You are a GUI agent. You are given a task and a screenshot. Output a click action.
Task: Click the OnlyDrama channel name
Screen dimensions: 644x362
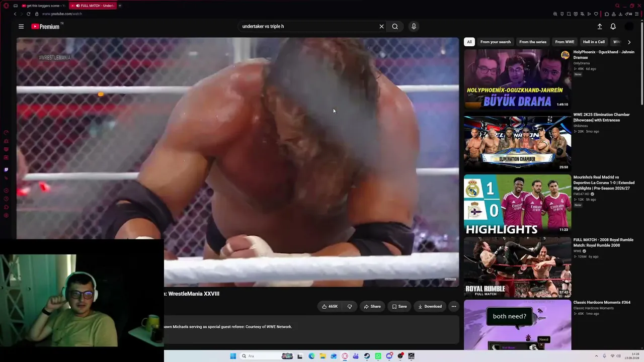pos(582,63)
